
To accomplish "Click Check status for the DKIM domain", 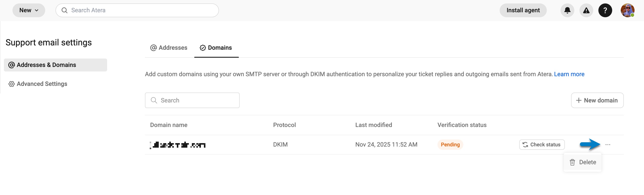I will 542,144.
